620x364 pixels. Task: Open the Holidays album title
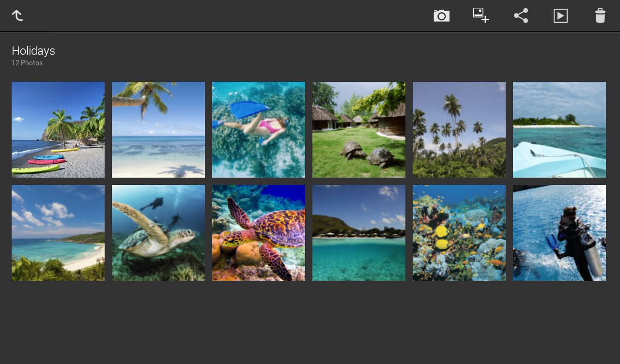point(33,50)
